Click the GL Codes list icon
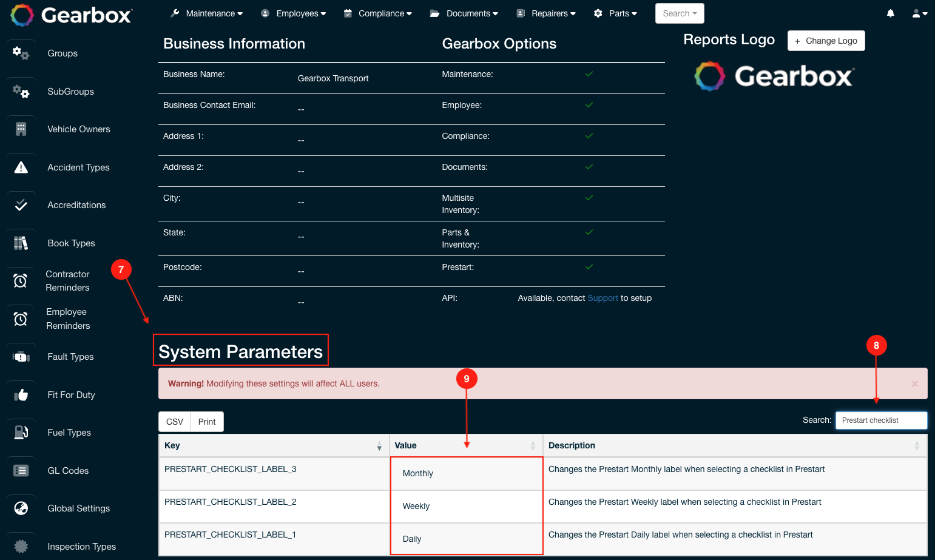935x560 pixels. (x=21, y=471)
